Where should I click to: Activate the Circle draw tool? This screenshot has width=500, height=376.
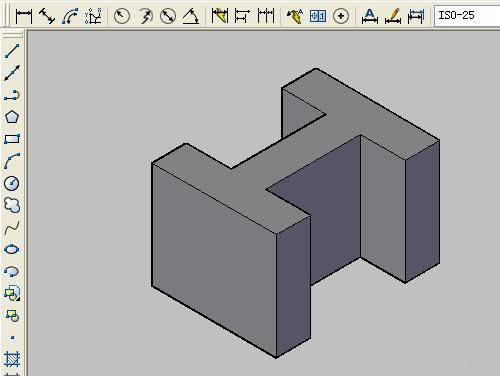coord(12,183)
